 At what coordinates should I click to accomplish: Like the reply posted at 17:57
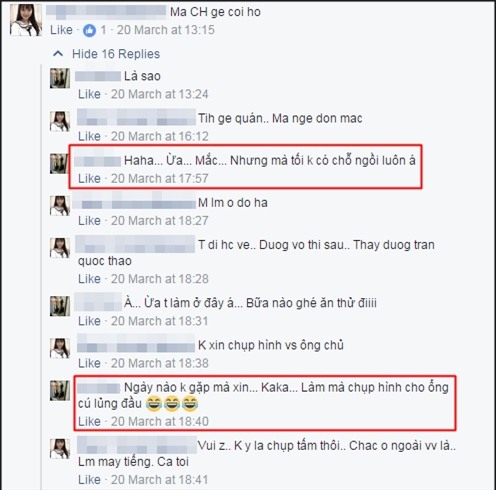89,179
